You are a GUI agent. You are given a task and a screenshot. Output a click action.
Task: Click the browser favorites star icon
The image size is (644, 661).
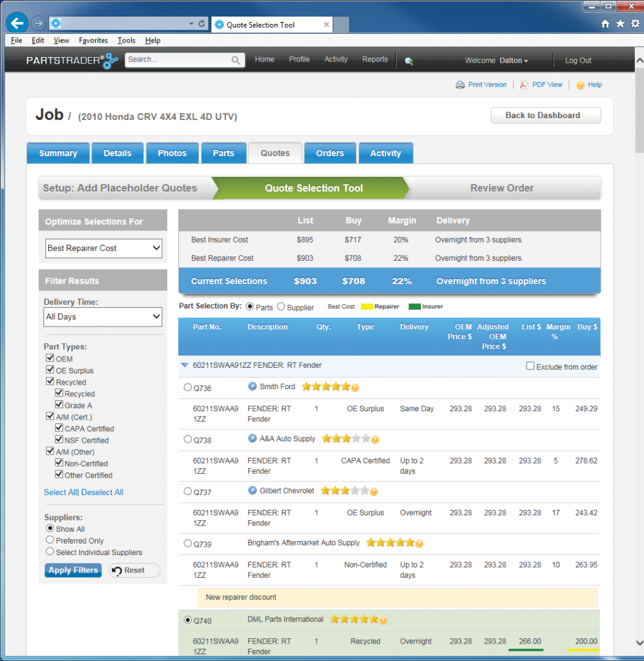620,24
